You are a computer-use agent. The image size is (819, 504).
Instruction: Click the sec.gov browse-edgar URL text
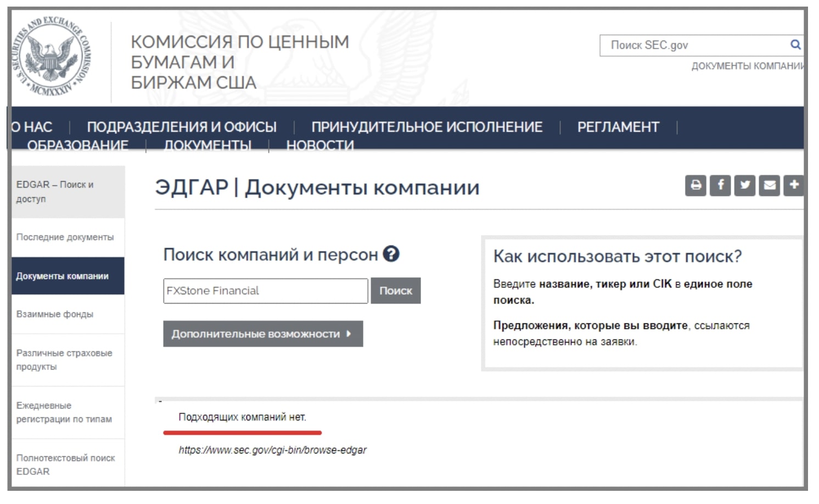[272, 450]
